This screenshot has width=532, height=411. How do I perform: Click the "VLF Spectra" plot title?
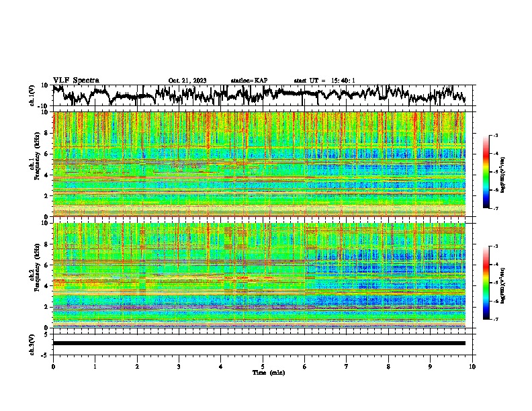coord(76,81)
